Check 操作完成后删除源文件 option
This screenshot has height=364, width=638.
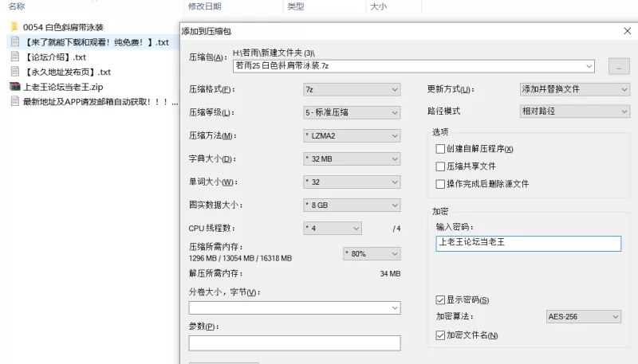pos(440,184)
